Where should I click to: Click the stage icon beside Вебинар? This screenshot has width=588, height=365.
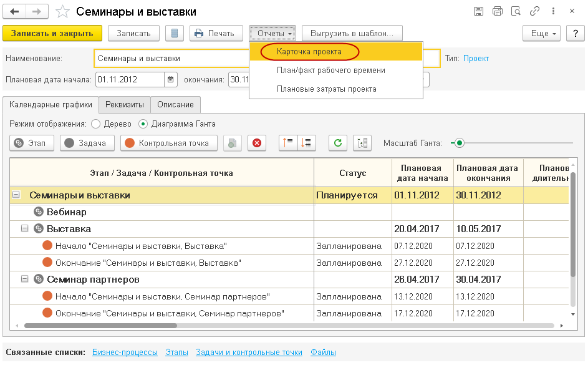[39, 212]
